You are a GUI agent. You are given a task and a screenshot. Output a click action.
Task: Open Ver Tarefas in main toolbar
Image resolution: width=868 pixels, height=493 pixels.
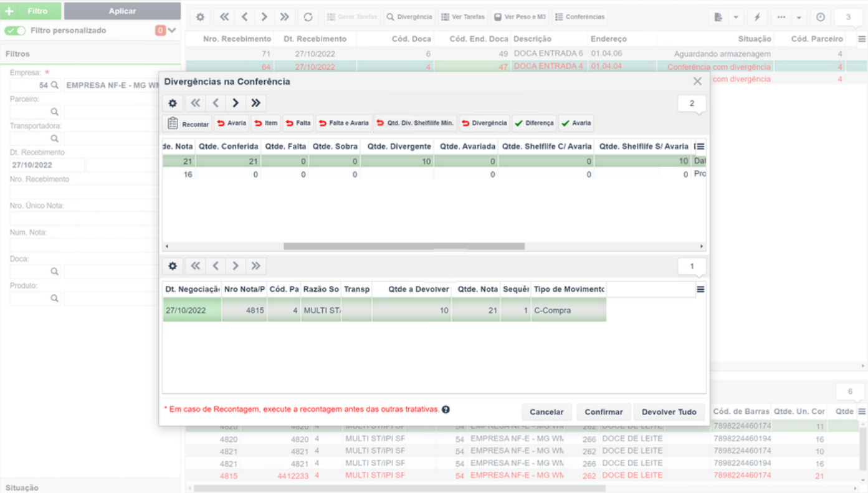(x=463, y=17)
